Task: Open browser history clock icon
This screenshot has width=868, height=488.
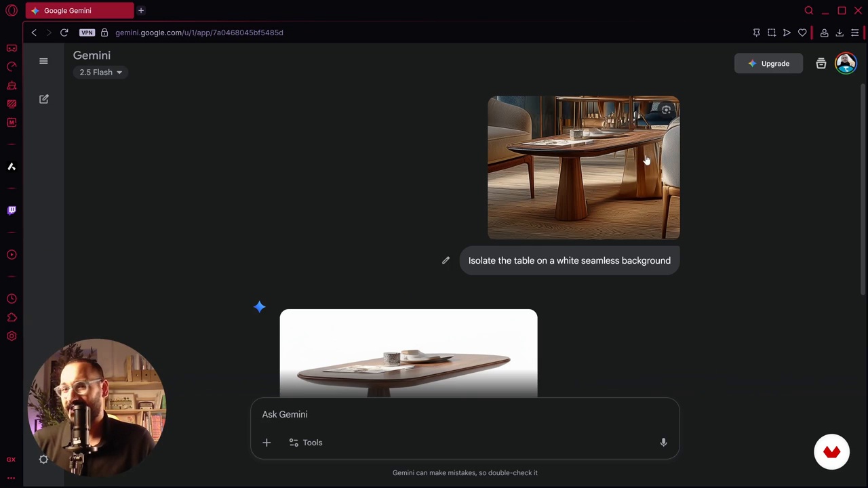Action: (x=12, y=299)
